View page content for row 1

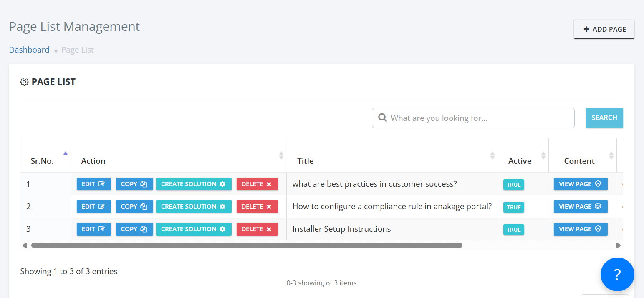point(581,184)
